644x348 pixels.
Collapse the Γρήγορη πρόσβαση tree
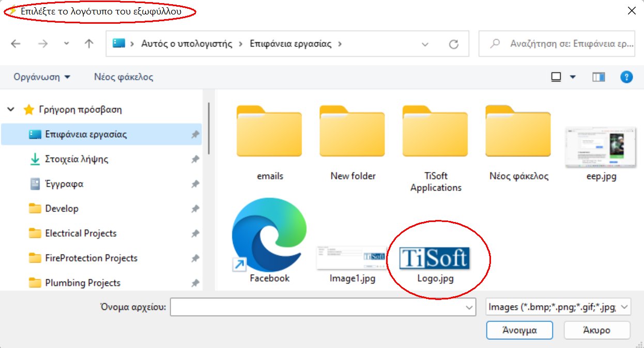click(x=10, y=109)
